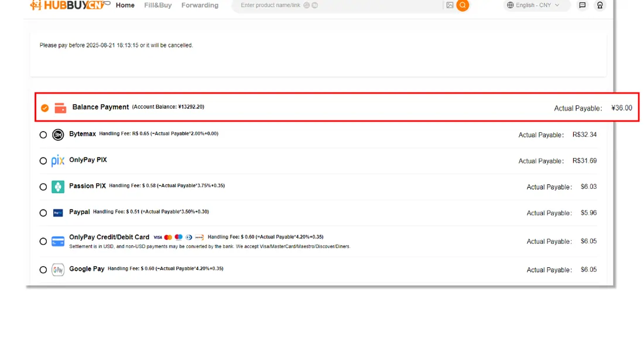Select the Paypal radio button
This screenshot has width=644, height=348.
pyautogui.click(x=43, y=213)
